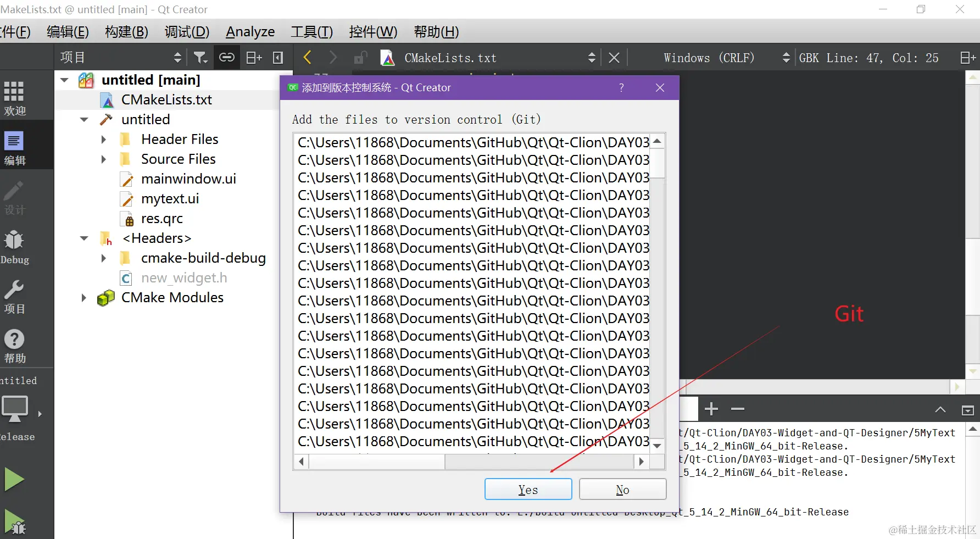This screenshot has height=539, width=980.
Task: Expand the Header Files folder
Action: click(x=104, y=140)
